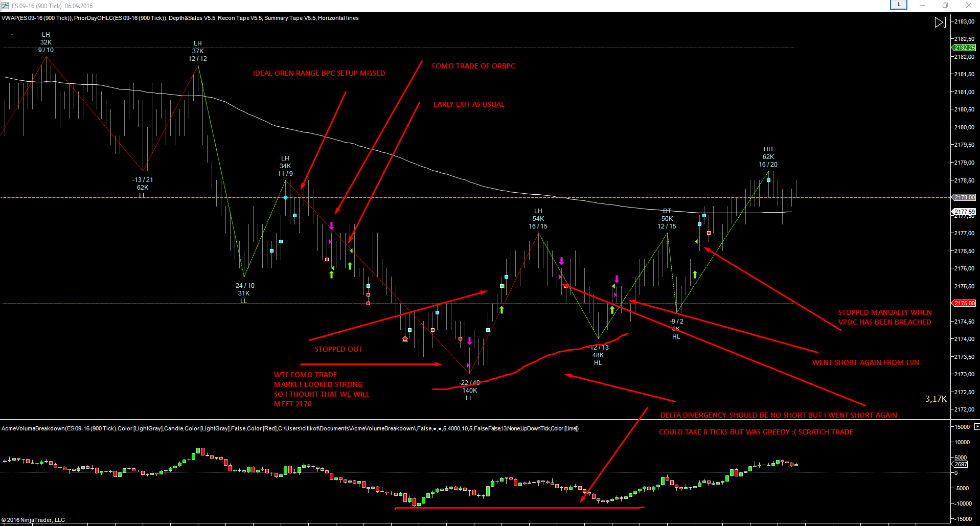Restore down the chart window

[945, 6]
